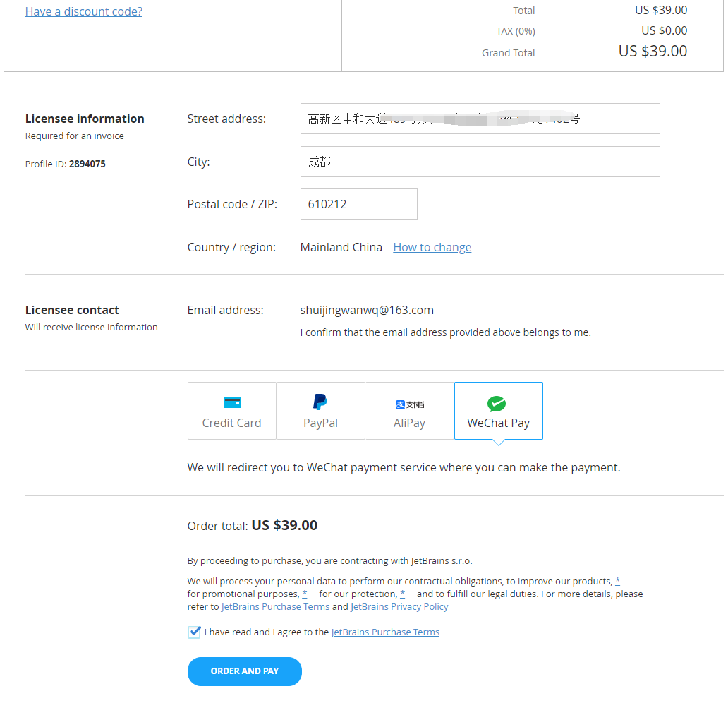Viewport: 728px width, 703px height.
Task: Click the green WeChat Pay icon
Action: tap(497, 404)
